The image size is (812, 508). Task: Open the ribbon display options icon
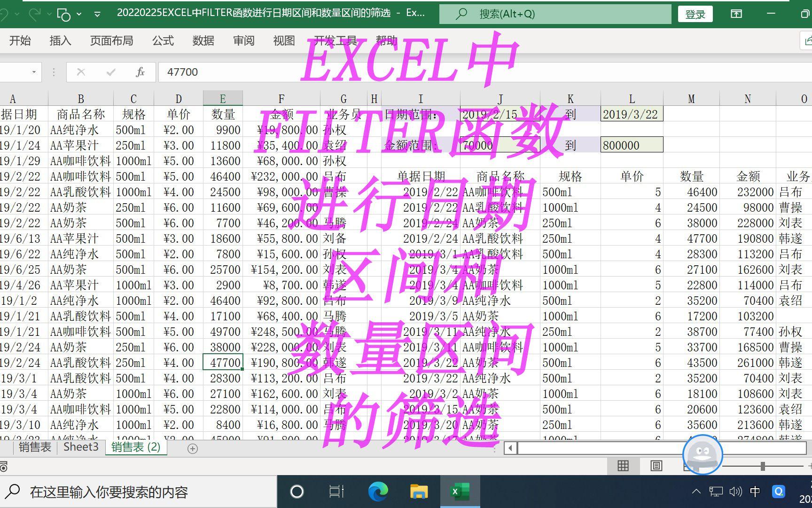[x=736, y=14]
